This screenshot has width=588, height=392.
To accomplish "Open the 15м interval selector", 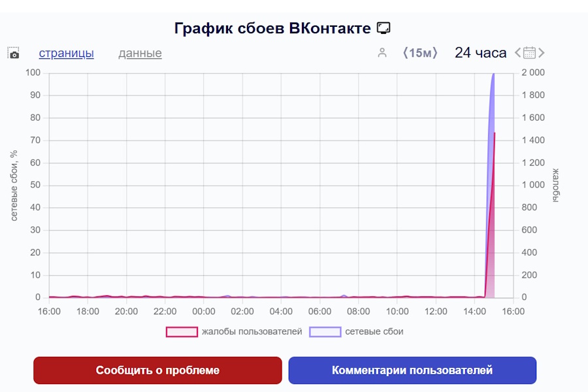I will pos(420,53).
